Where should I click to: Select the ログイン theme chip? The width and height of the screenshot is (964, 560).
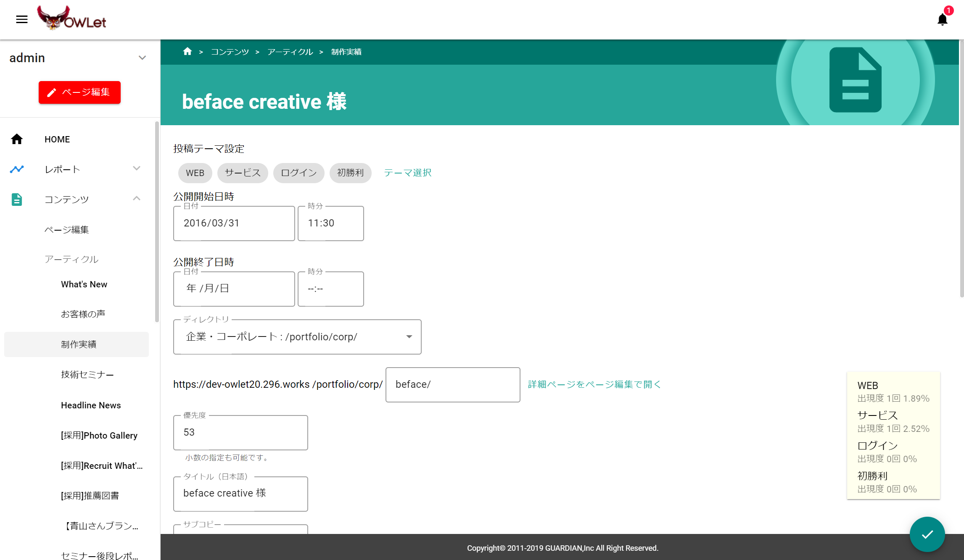[298, 173]
